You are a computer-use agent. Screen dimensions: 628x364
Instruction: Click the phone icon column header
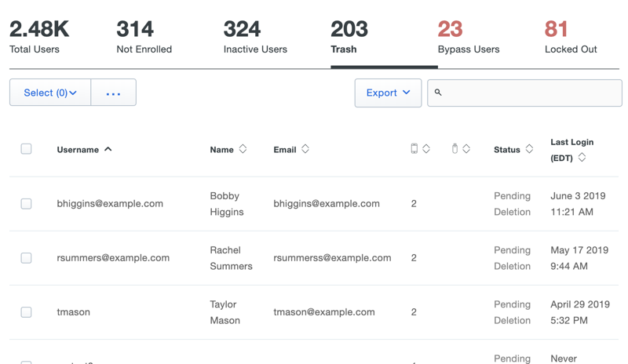point(414,149)
